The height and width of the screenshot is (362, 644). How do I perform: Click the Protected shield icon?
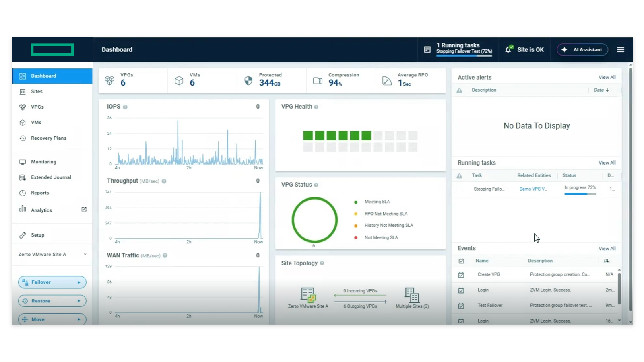point(248,80)
